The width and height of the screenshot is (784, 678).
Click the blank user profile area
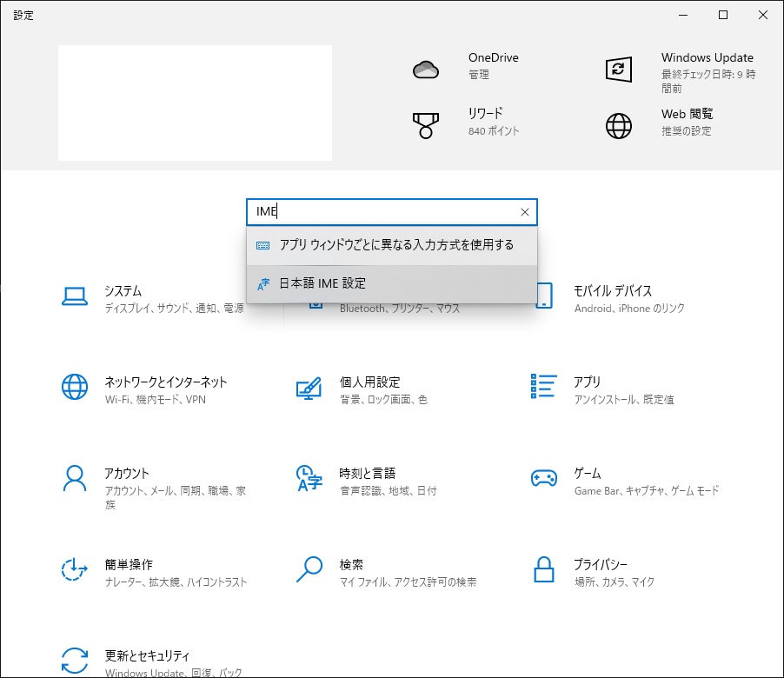tap(195, 103)
